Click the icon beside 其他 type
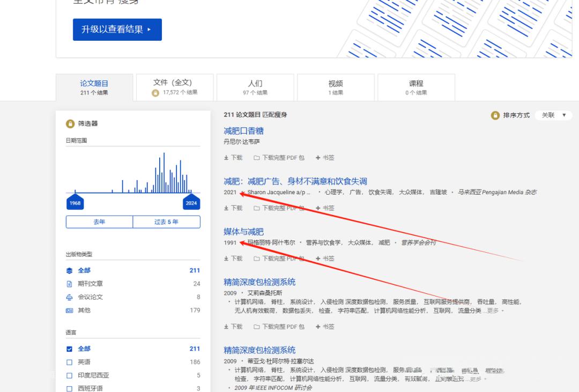579x392 pixels. point(69,310)
